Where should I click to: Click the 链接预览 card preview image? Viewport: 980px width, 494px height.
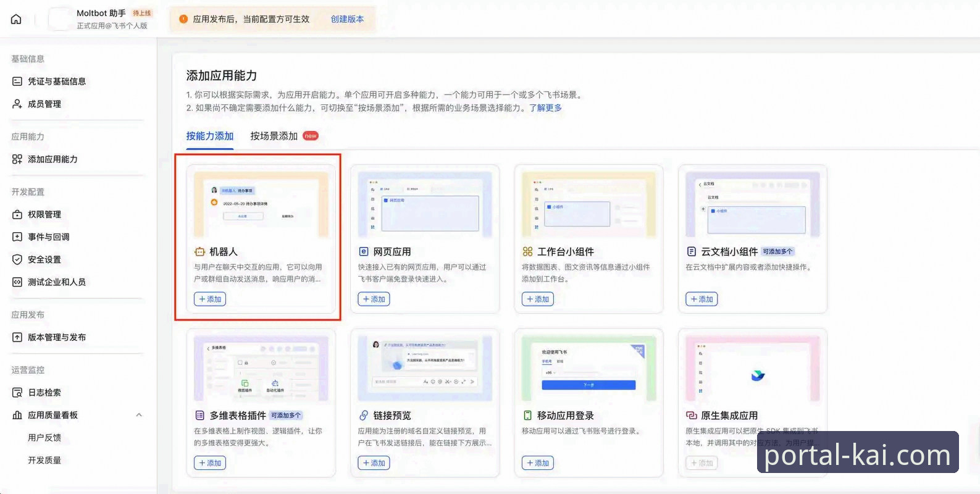(425, 368)
